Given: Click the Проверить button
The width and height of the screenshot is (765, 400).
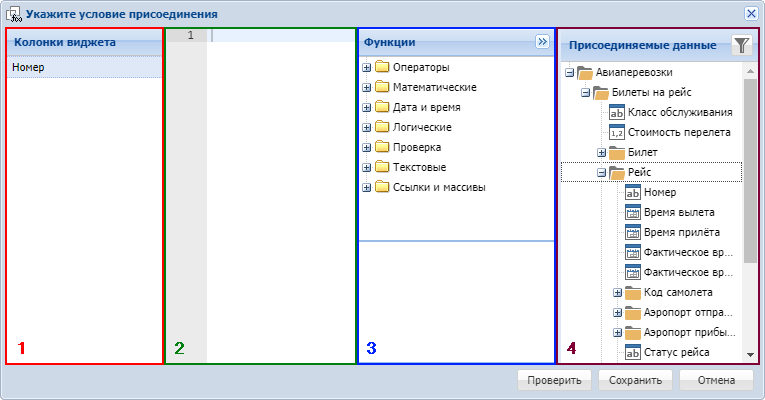Looking at the screenshot, I should [554, 380].
